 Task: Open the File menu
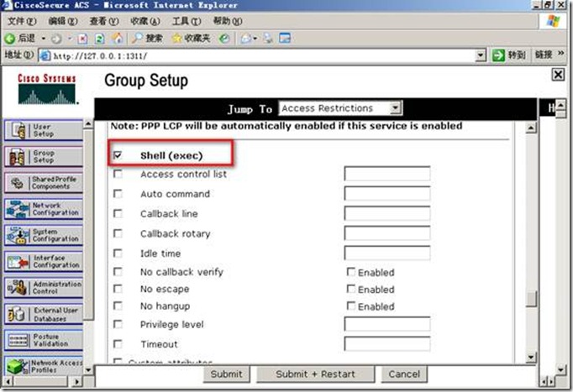coord(22,21)
